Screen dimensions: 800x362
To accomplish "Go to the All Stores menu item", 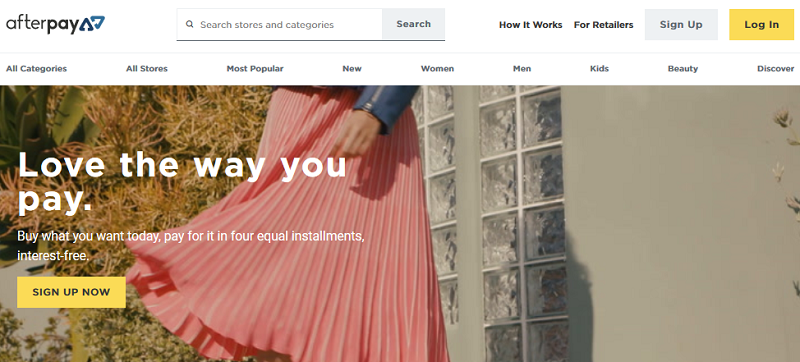I will coord(147,68).
